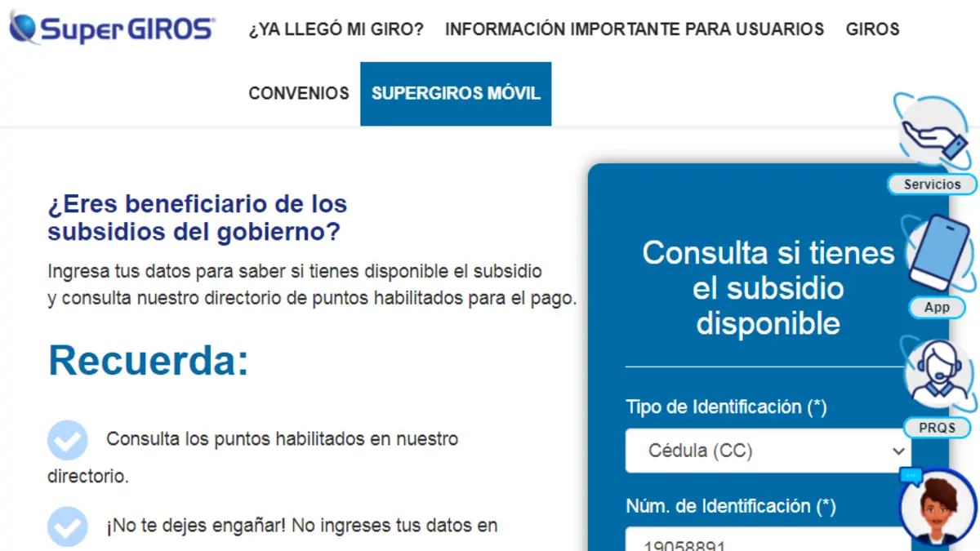Click the Servicios label button

(932, 184)
